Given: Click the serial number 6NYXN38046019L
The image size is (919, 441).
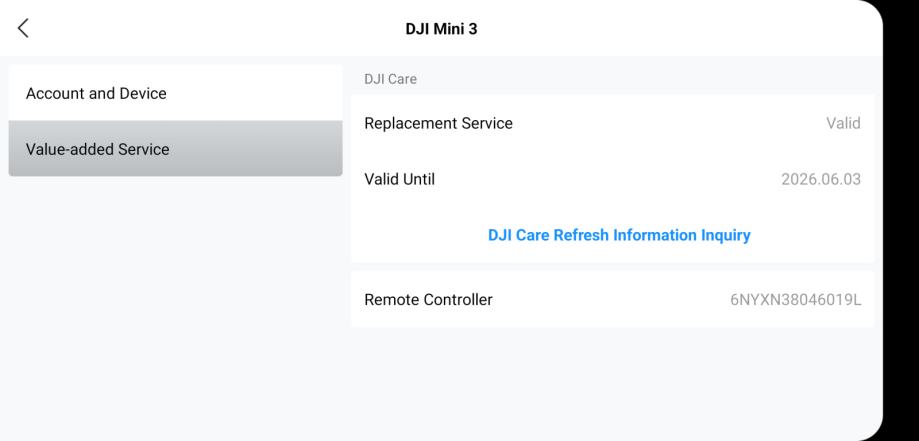Looking at the screenshot, I should tap(795, 299).
